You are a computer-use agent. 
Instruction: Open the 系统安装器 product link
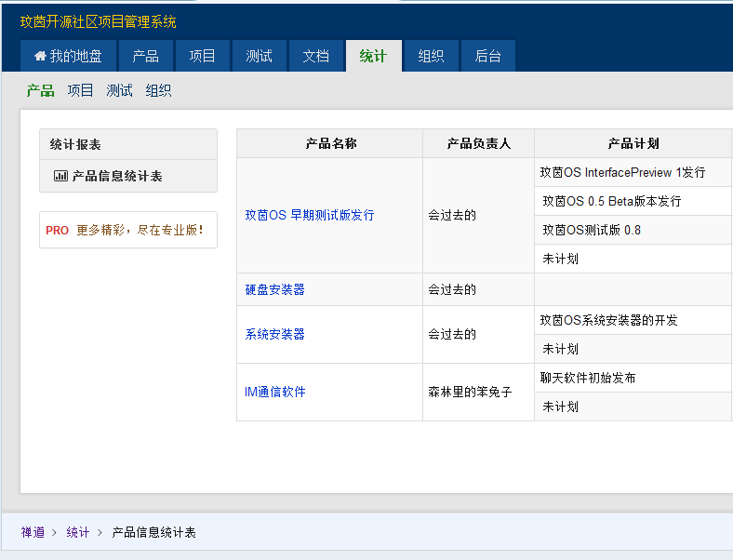pyautogui.click(x=274, y=334)
